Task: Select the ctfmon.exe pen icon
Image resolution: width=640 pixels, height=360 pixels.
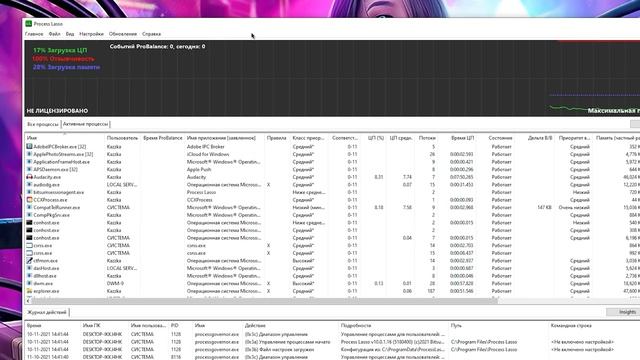Action: (29, 260)
